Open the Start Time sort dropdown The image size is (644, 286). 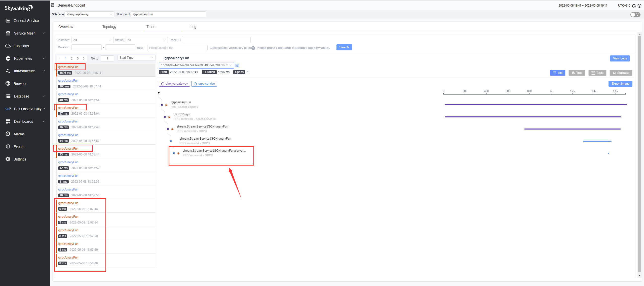[136, 58]
